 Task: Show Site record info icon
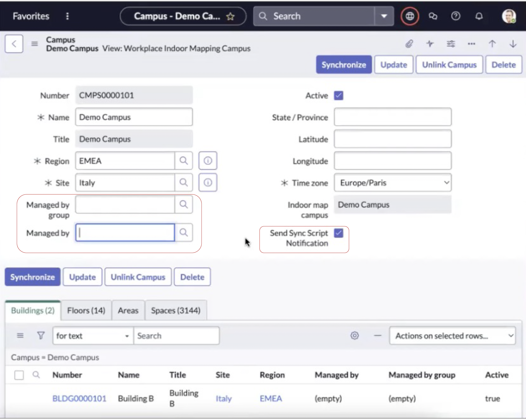coord(208,183)
